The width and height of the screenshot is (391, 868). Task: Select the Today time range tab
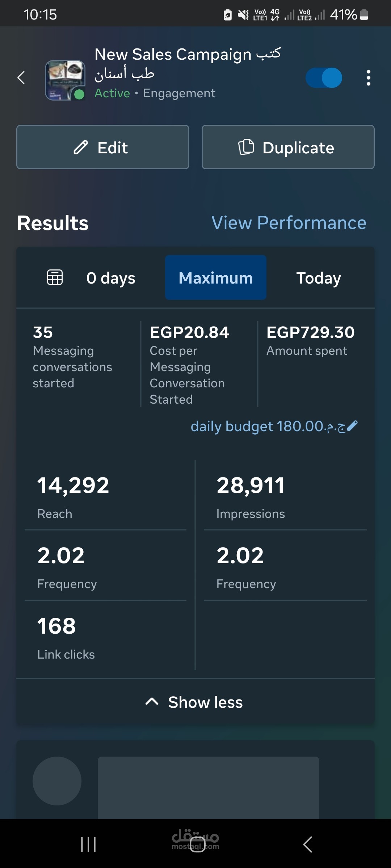(x=319, y=278)
